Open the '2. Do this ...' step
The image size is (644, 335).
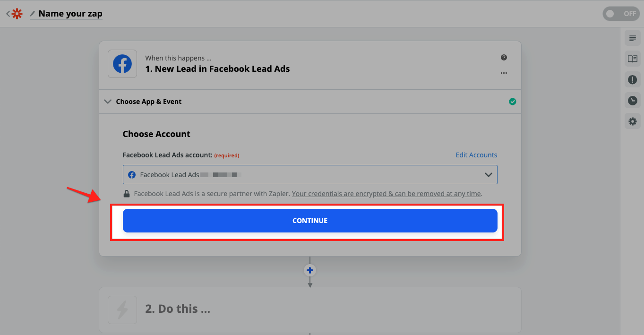tap(310, 309)
